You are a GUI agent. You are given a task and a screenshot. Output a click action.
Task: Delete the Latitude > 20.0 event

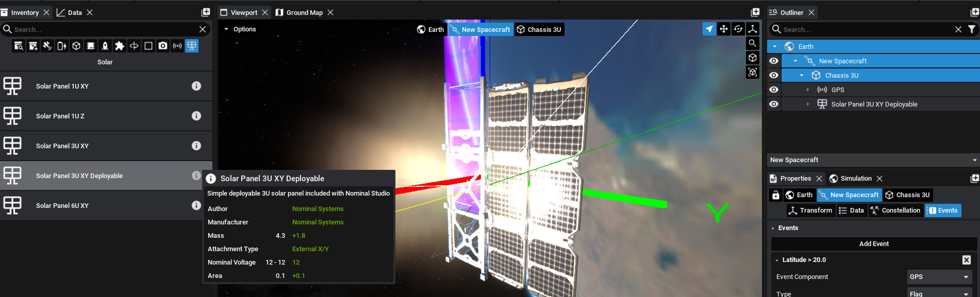tap(967, 260)
